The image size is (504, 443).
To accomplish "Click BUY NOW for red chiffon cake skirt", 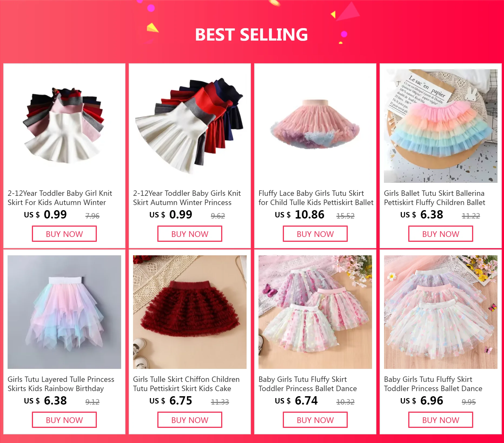I will tap(190, 420).
